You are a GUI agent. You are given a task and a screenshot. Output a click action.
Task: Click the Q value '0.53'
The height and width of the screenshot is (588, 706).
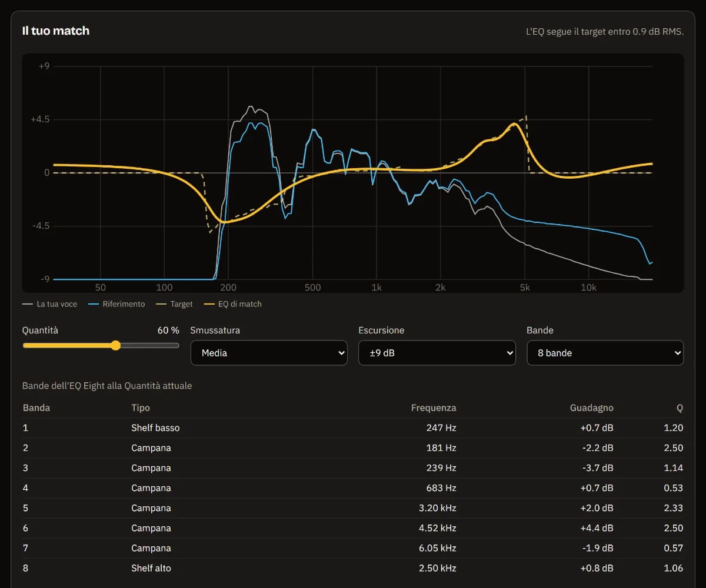pyautogui.click(x=674, y=488)
